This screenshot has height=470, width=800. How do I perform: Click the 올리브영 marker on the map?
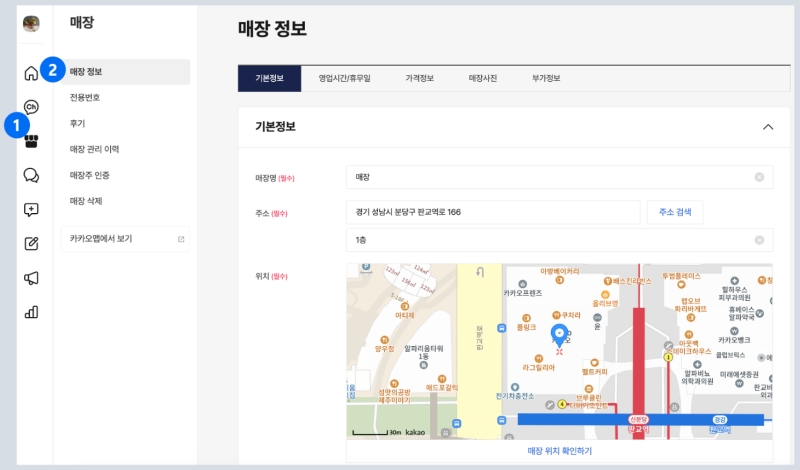pos(605,294)
